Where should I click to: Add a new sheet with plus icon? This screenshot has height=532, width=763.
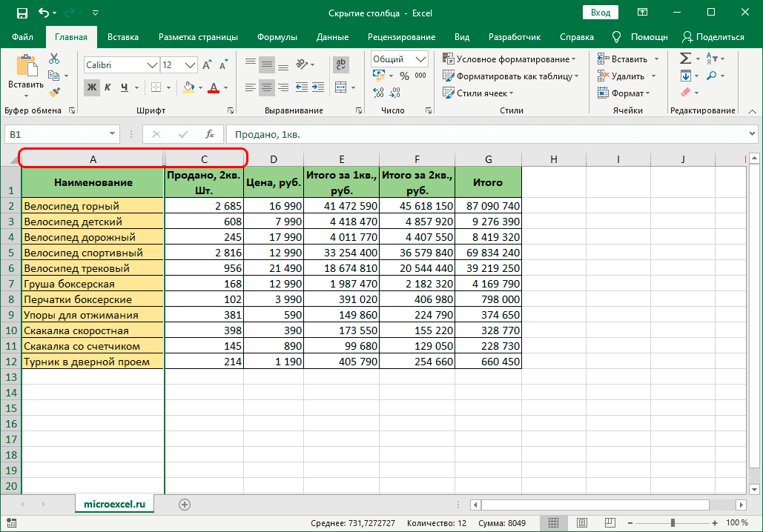(x=185, y=504)
